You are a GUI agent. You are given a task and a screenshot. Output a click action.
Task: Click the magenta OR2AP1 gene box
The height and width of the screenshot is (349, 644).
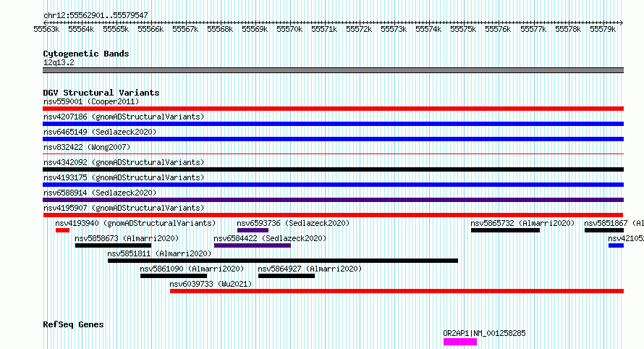click(460, 342)
